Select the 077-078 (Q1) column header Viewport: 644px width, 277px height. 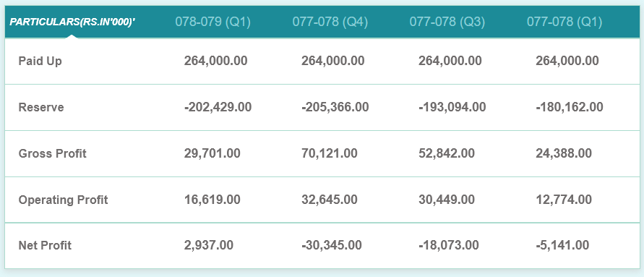click(x=564, y=22)
